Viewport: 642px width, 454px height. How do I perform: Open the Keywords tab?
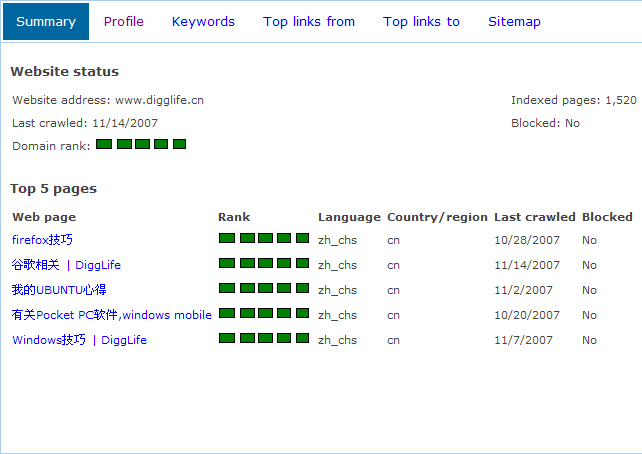[203, 22]
